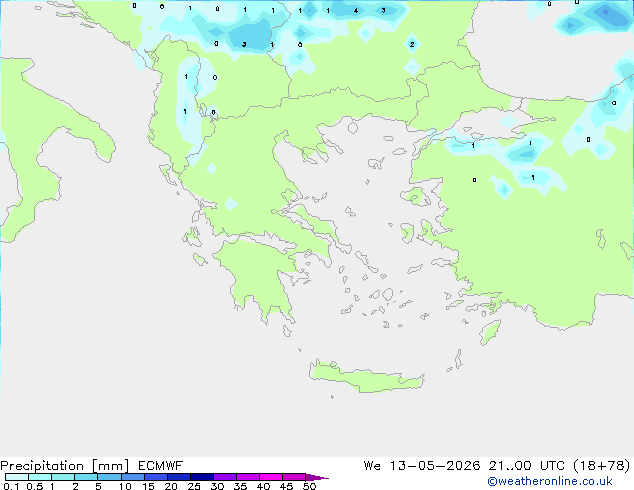Click the legend swatch between 0.1 and 0.5
This screenshot has height=490, width=634.
[x=17, y=477]
